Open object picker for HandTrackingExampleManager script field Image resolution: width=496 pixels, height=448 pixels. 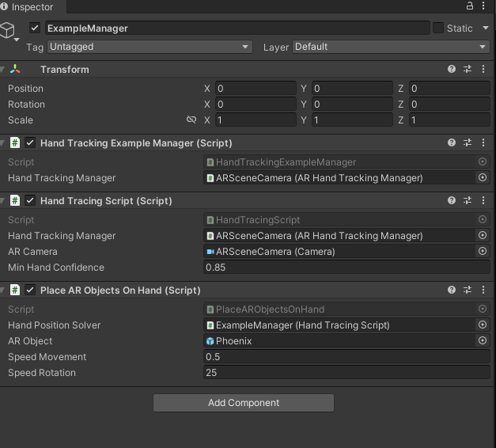tap(482, 161)
